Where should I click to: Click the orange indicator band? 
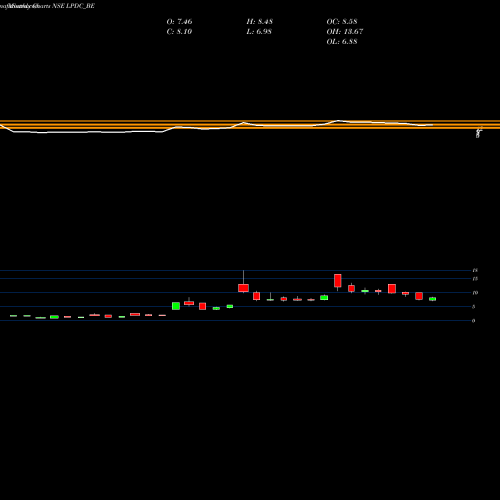point(250,124)
